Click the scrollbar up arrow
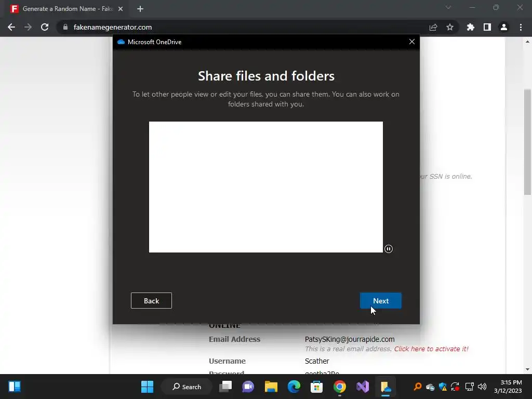 [527, 42]
